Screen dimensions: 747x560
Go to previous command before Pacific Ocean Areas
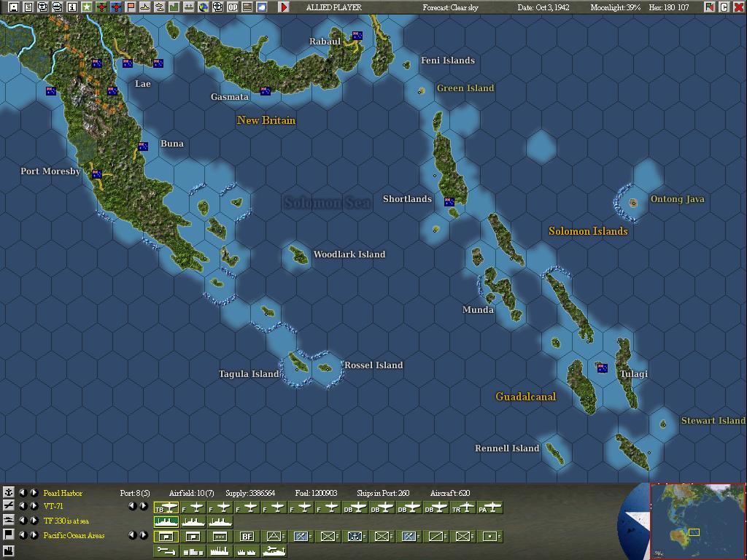click(x=23, y=534)
